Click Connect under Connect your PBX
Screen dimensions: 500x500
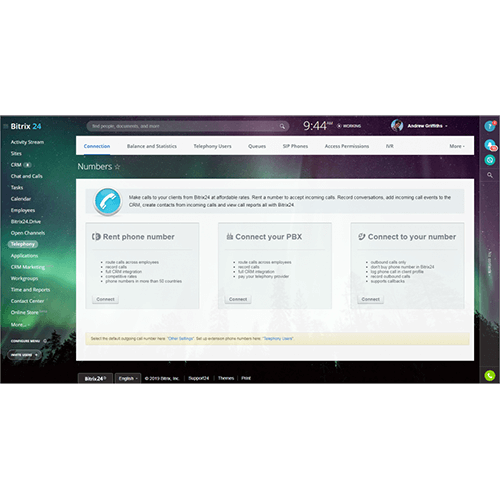pos(238,299)
